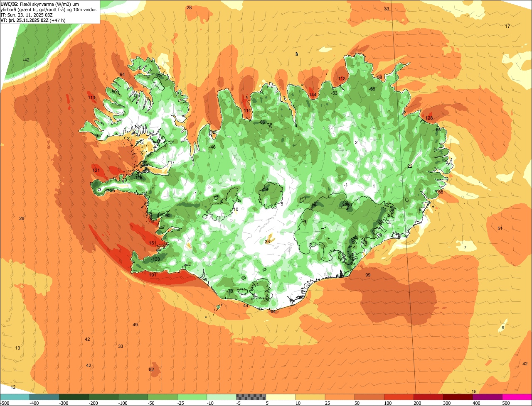The height and width of the screenshot is (406, 532).
Task: Click the dark teal -400 to -300 legend swatch
Action: 44,397
